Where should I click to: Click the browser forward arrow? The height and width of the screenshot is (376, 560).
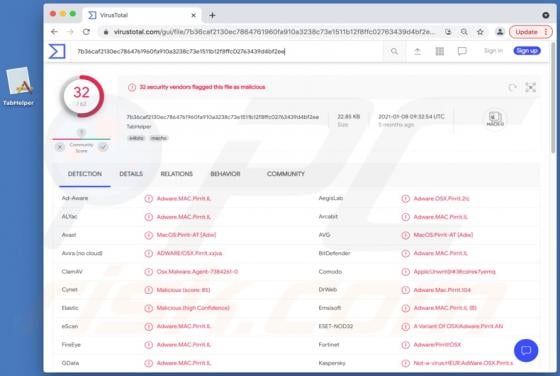[70, 32]
